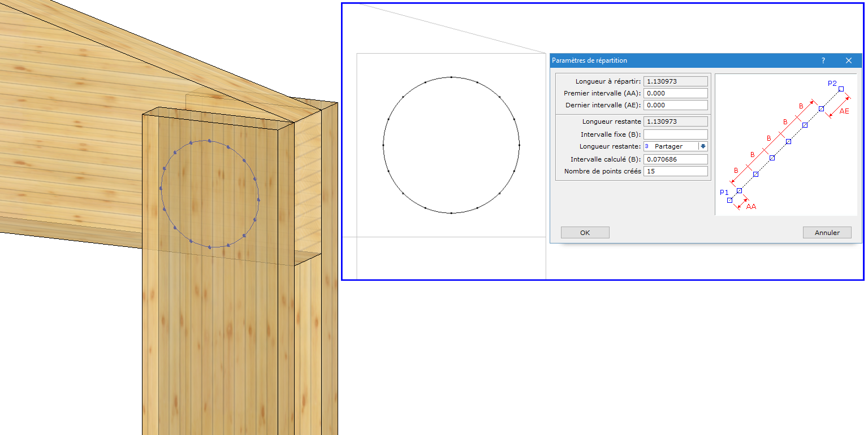Viewport: 868px width, 435px height.
Task: Click the Longueur à répartir read-only value
Action: 675,81
